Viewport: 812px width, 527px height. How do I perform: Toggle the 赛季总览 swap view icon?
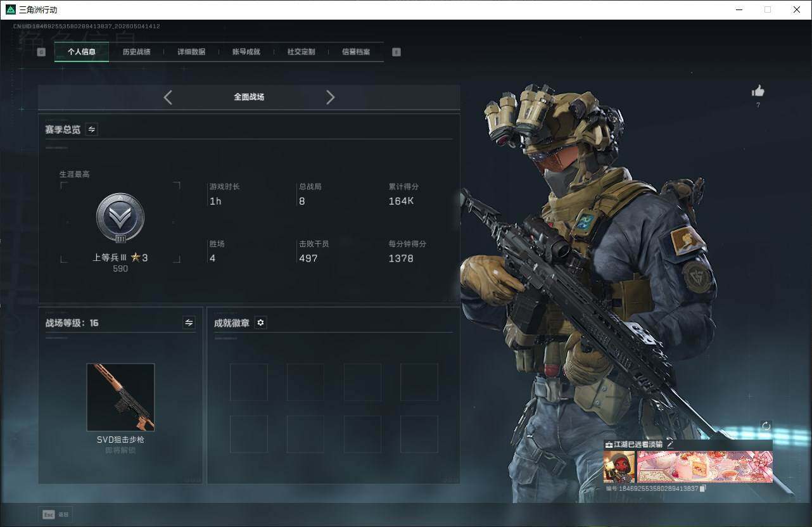(x=92, y=129)
